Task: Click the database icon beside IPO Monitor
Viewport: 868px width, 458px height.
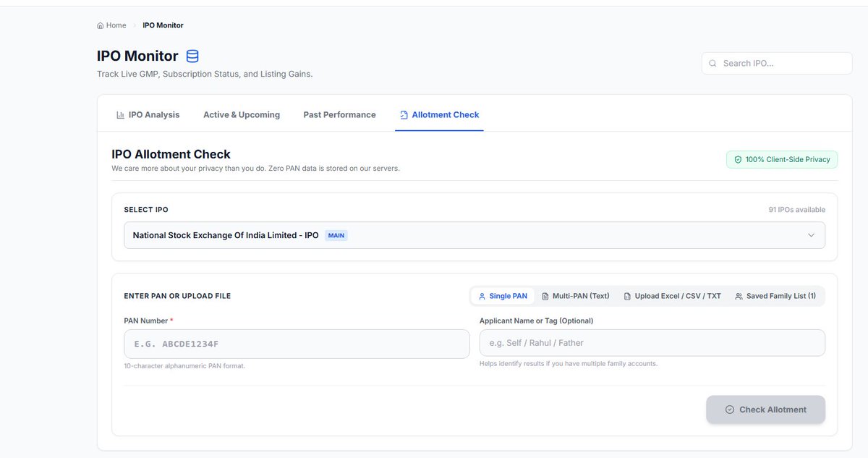Action: point(192,56)
